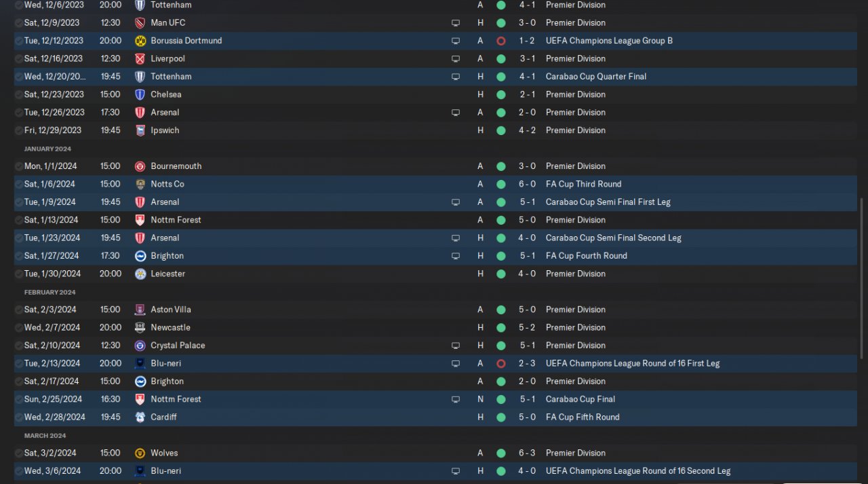Click green win dot on Leicester fixture
Viewport: 868px width, 484px height.
501,274
